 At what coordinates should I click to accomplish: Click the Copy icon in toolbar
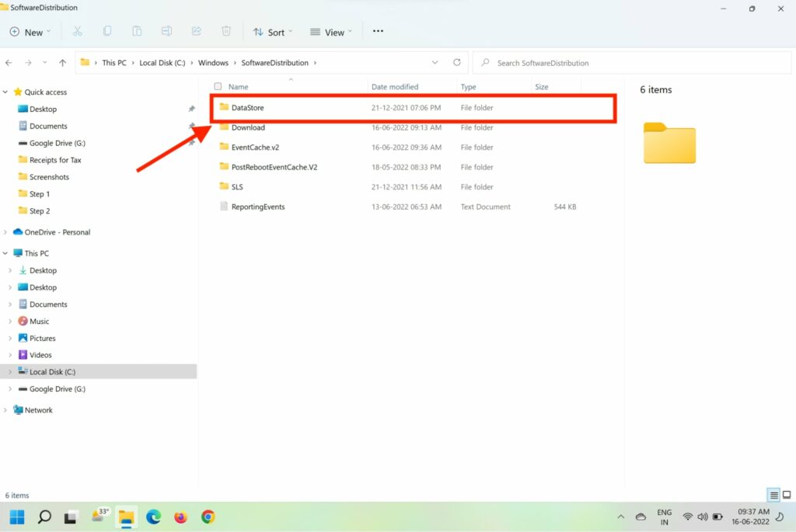point(107,32)
